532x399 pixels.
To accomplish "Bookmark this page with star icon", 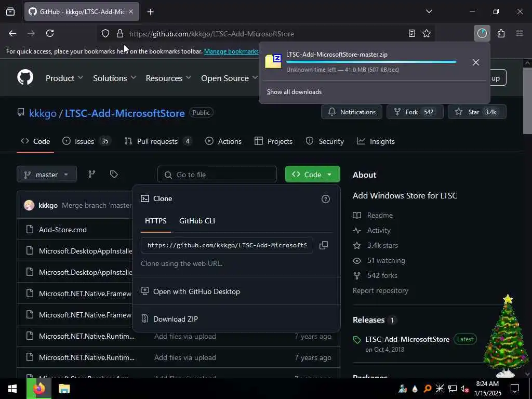I will coord(427,33).
